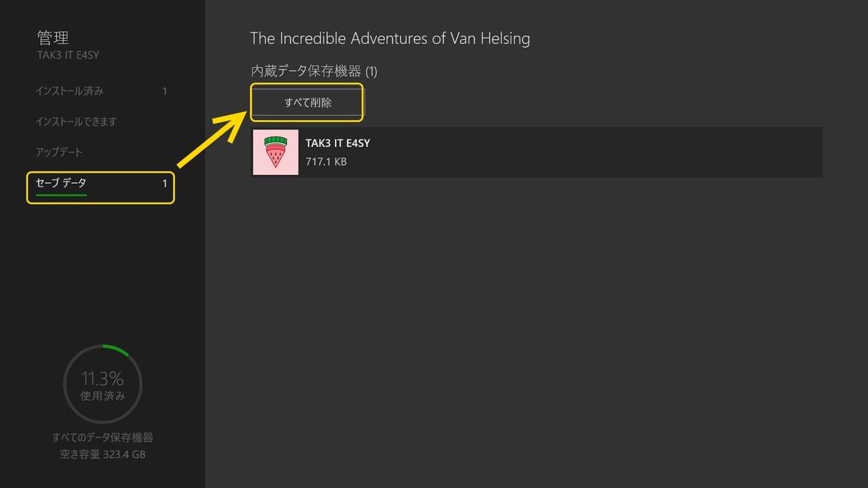Click the すべてのデータ保存機器 label
The height and width of the screenshot is (488, 868).
coord(103,437)
